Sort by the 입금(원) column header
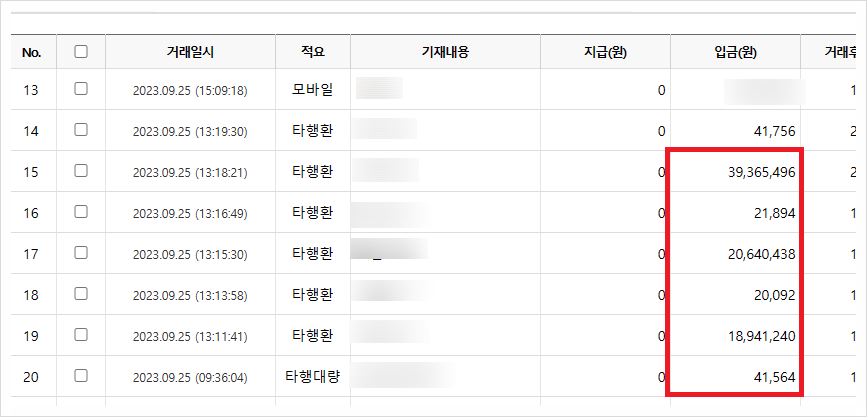867x417 pixels. pyautogui.click(x=735, y=52)
